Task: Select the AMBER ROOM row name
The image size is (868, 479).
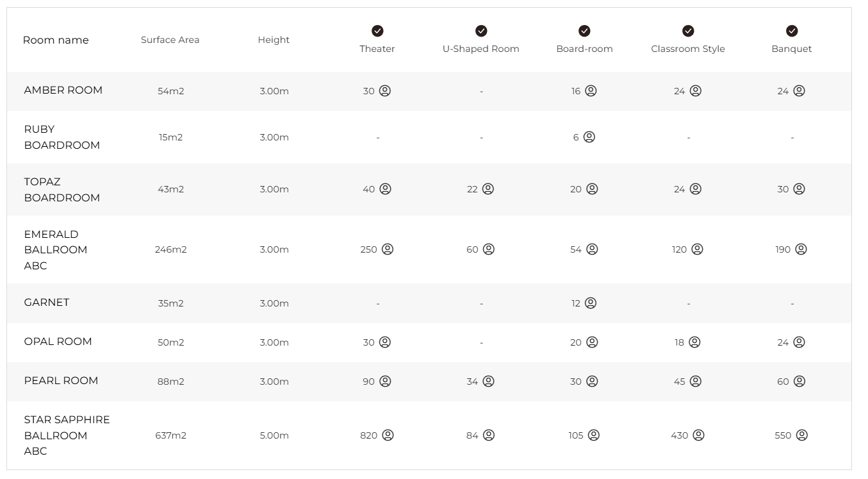Action: 63,90
